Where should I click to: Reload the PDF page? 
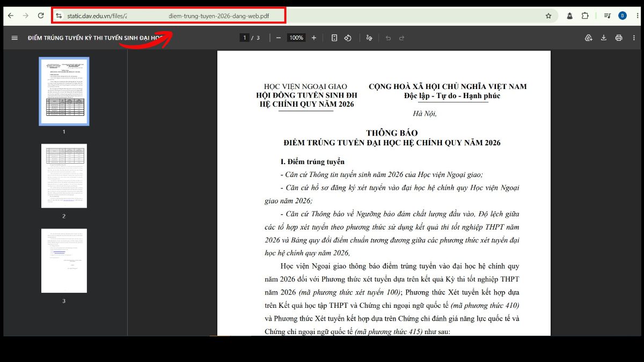coord(41,16)
